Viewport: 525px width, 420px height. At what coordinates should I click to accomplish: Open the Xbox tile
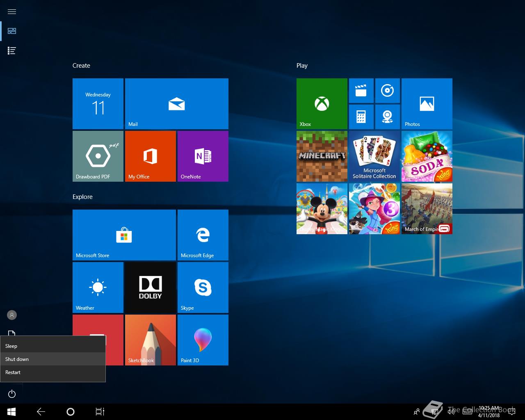click(x=322, y=104)
